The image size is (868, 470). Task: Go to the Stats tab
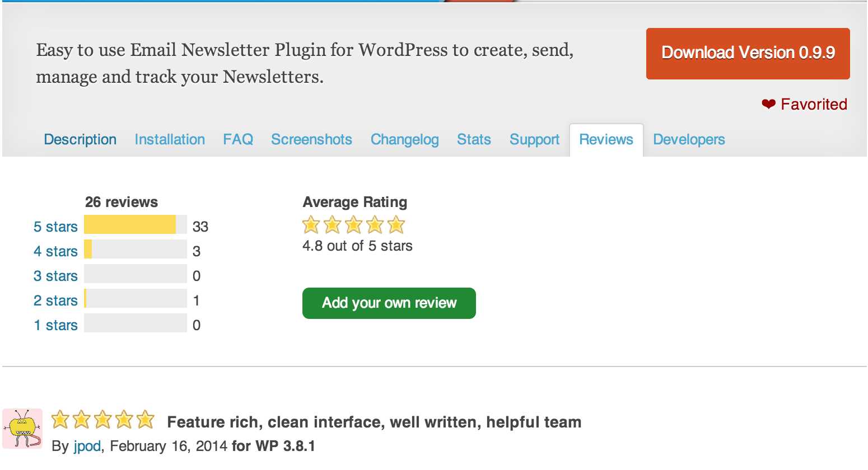click(474, 139)
